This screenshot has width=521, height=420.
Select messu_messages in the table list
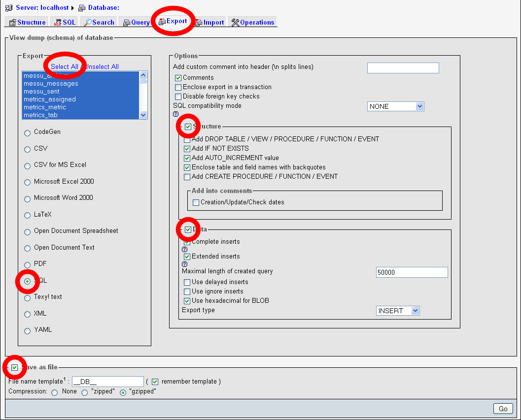pos(80,84)
